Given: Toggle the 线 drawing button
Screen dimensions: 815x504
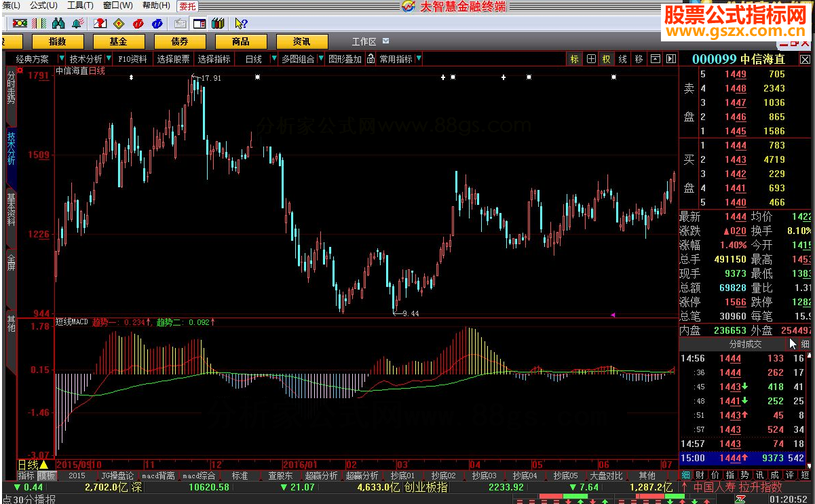Looking at the screenshot, I should 622,59.
